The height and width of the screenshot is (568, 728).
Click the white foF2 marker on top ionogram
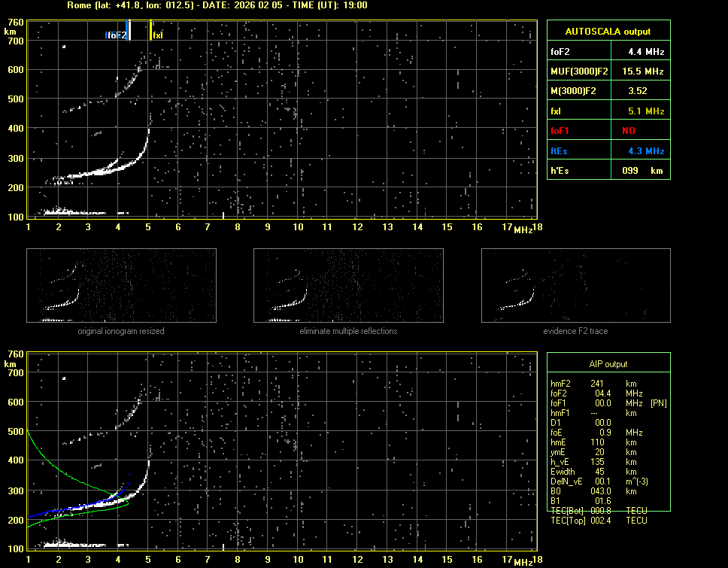click(129, 30)
